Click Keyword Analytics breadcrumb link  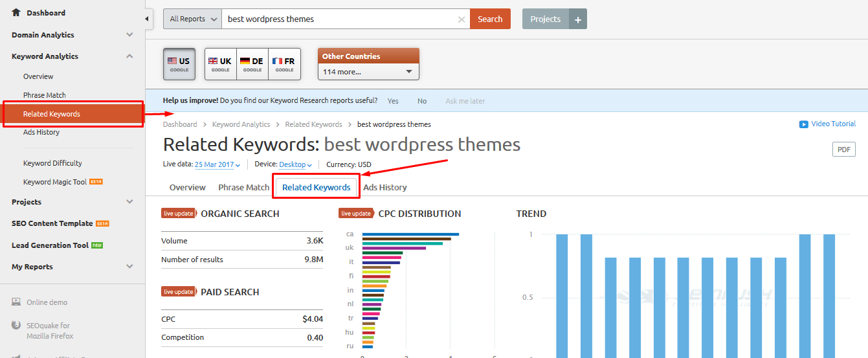241,124
